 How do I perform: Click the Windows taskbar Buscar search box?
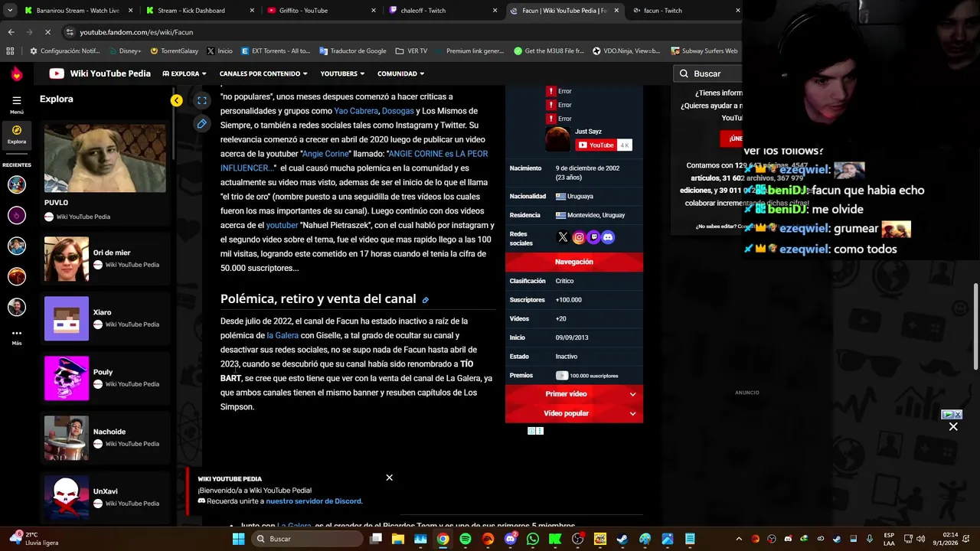click(308, 539)
